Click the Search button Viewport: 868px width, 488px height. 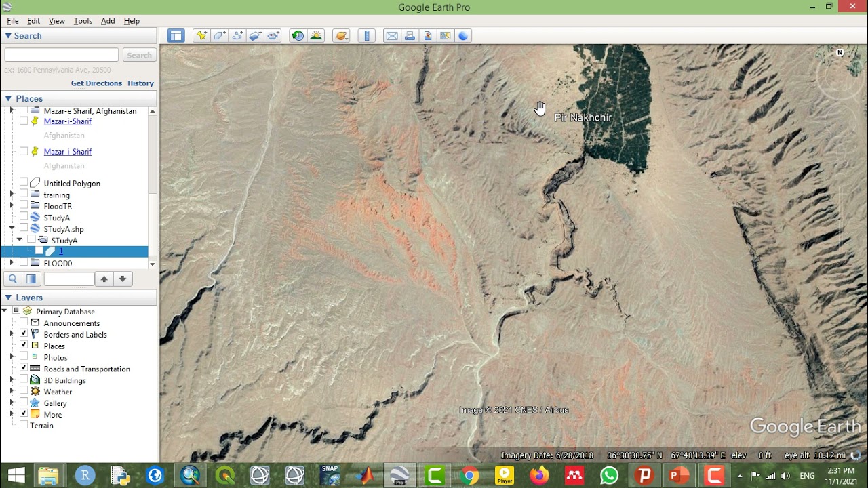point(139,55)
